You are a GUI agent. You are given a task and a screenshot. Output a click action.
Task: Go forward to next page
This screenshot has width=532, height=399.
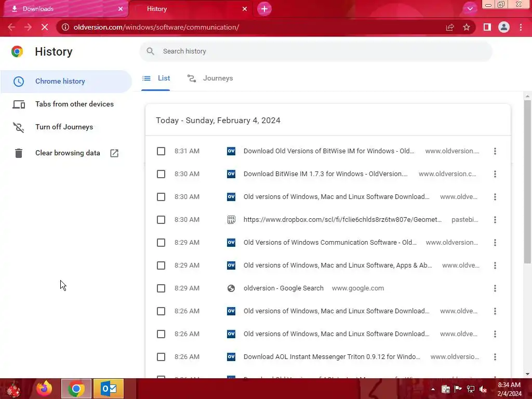click(28, 27)
